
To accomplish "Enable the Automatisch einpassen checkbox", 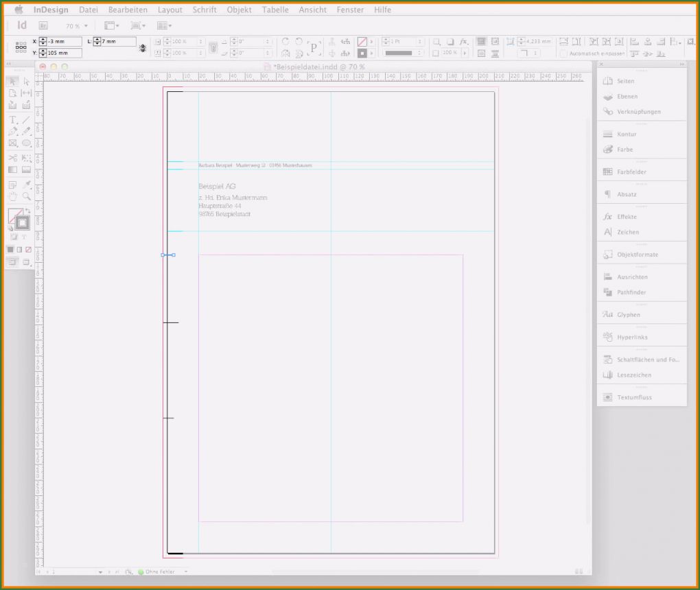I will click(563, 53).
